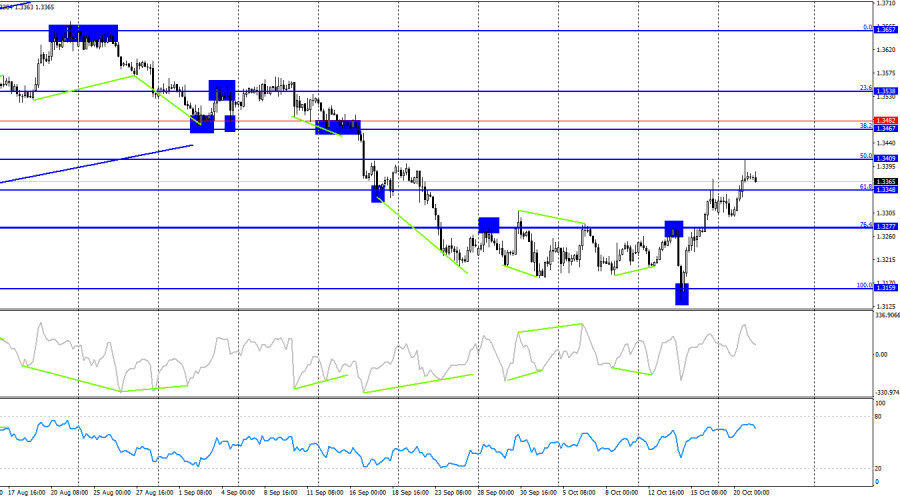900x500 pixels.
Task: Click the 1.3125 price axis value
Action: point(886,306)
